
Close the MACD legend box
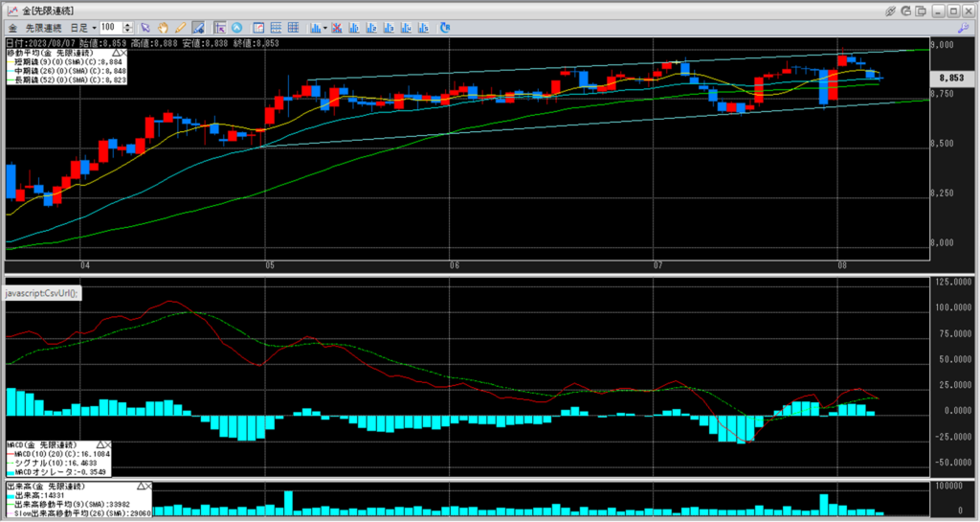(x=106, y=446)
